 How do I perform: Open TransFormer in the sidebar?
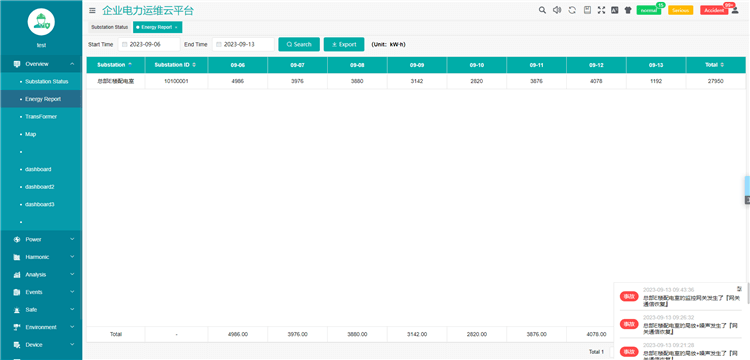[x=41, y=117]
